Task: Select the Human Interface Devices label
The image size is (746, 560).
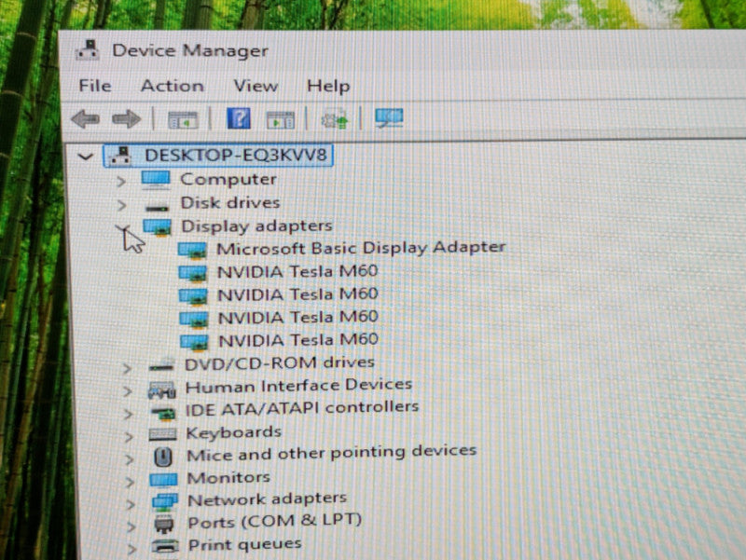Action: coord(298,386)
